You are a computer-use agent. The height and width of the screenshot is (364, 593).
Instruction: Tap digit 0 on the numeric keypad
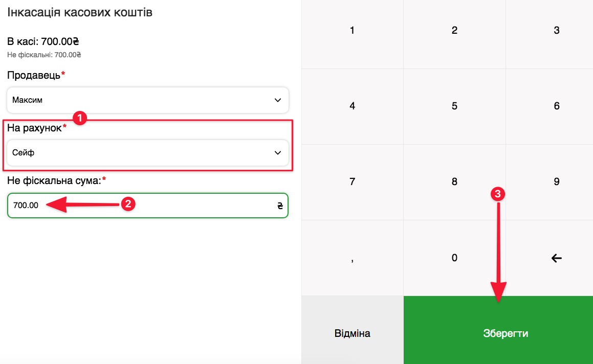[454, 258]
